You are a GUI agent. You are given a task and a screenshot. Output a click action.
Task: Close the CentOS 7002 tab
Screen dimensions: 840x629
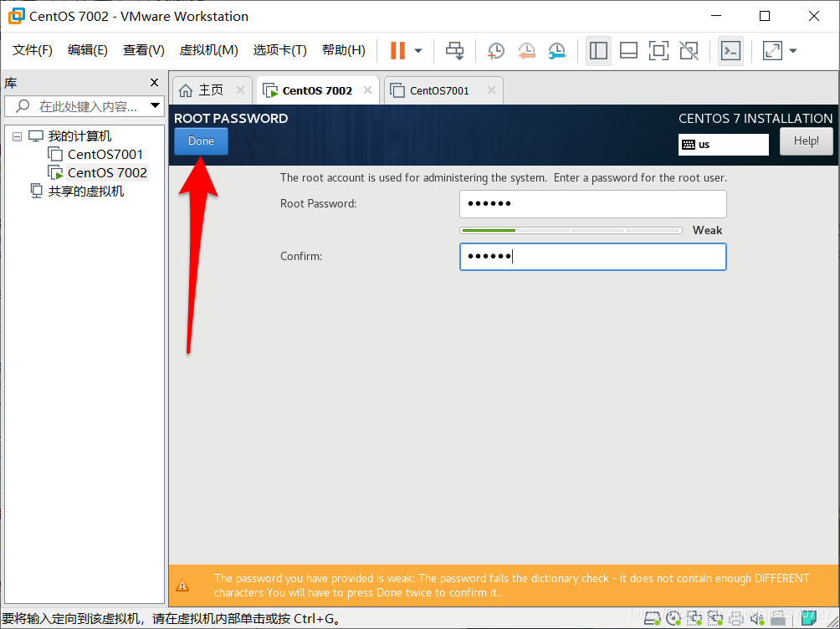(x=367, y=90)
